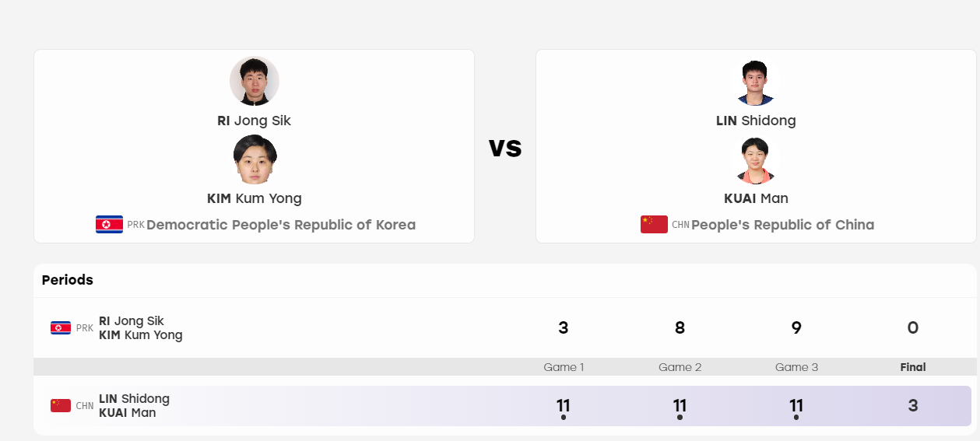Click the Final column header
The image size is (980, 441).
click(x=913, y=367)
